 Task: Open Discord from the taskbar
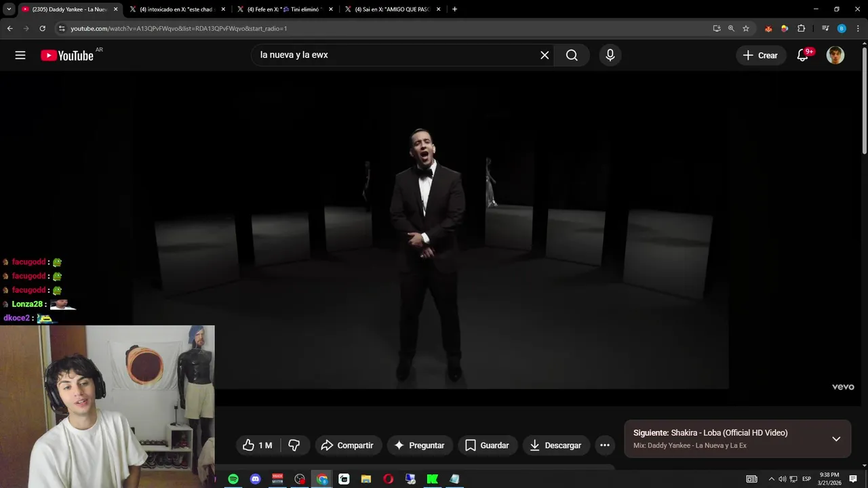[256, 479]
